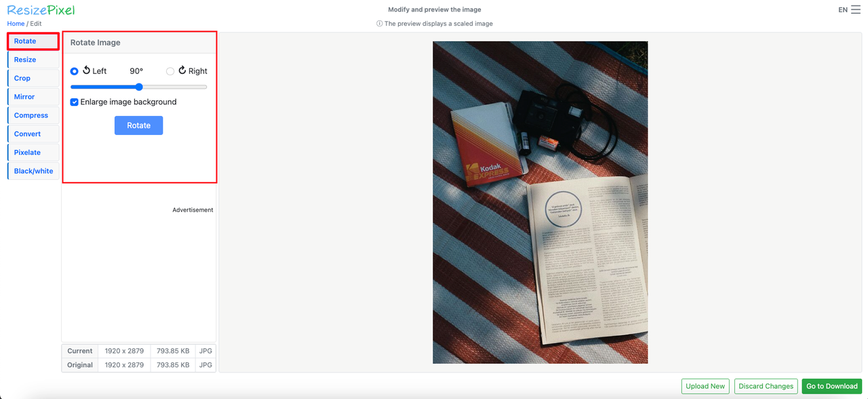868x399 pixels.
Task: Uncheck Enlarge image background checkbox
Action: coord(75,102)
